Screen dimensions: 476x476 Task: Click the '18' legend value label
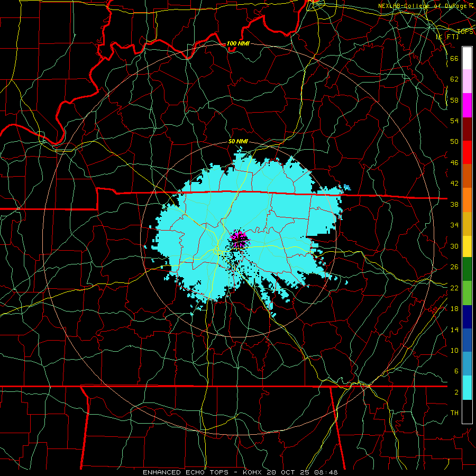coord(454,309)
